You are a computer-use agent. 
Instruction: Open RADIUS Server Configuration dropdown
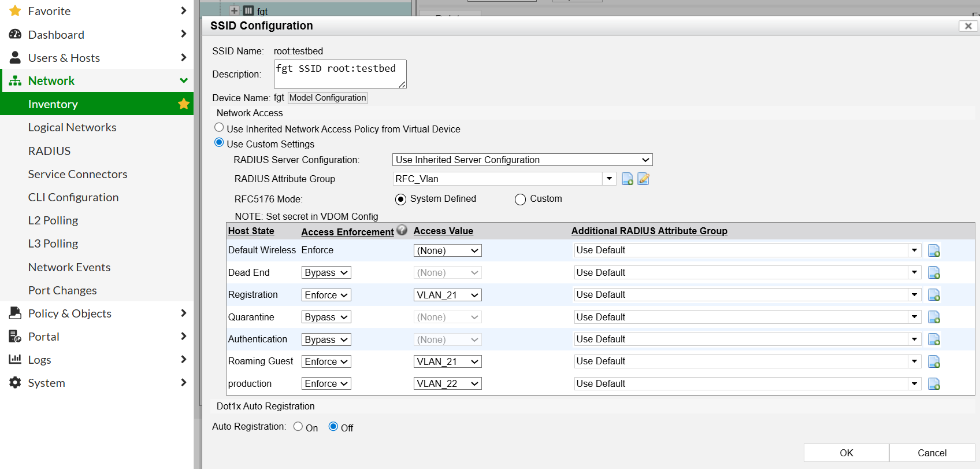(522, 160)
